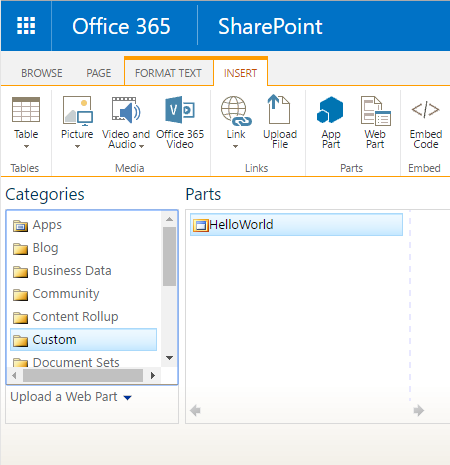Screen dimensions: 450x465
Task: Select the Content Rollup category
Action: (x=83, y=317)
